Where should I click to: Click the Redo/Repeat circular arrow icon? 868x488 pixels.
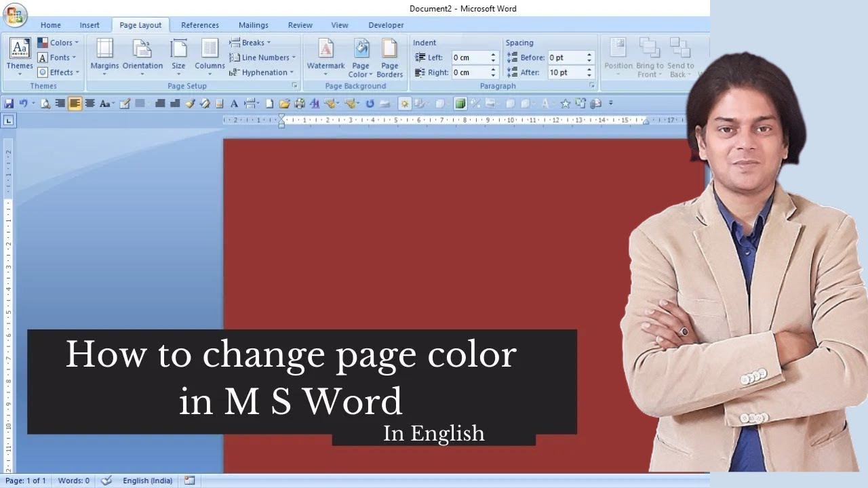point(370,104)
